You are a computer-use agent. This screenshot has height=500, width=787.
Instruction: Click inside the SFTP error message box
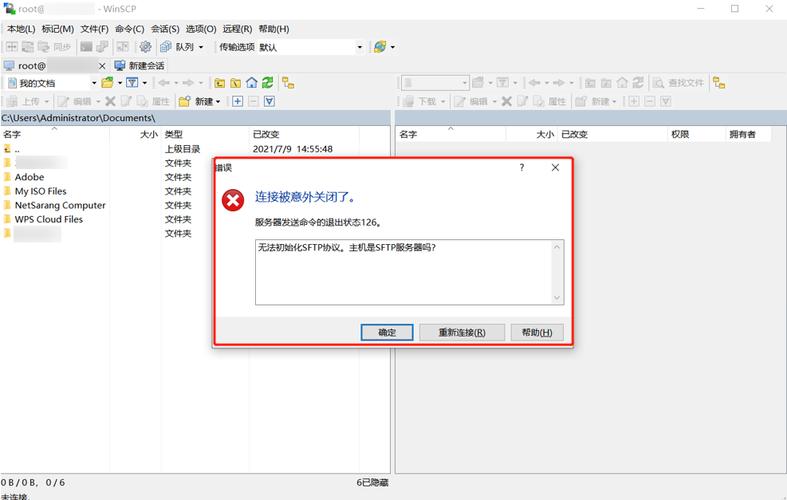click(x=404, y=272)
